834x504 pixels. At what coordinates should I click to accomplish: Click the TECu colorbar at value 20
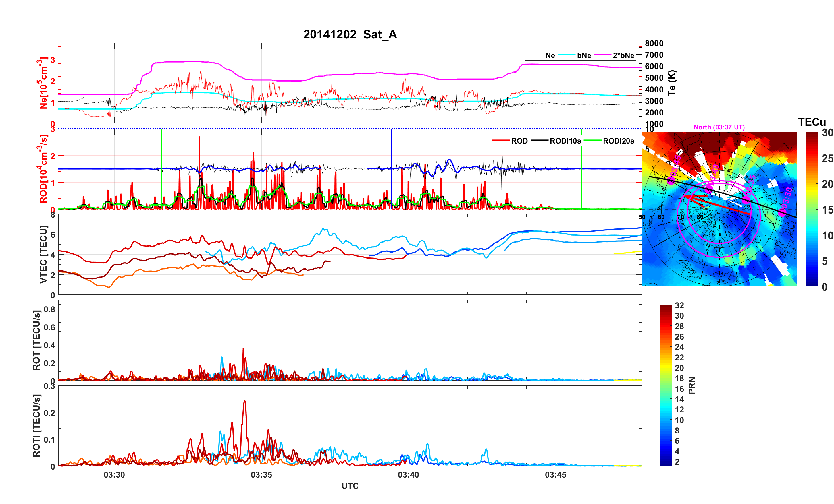812,184
